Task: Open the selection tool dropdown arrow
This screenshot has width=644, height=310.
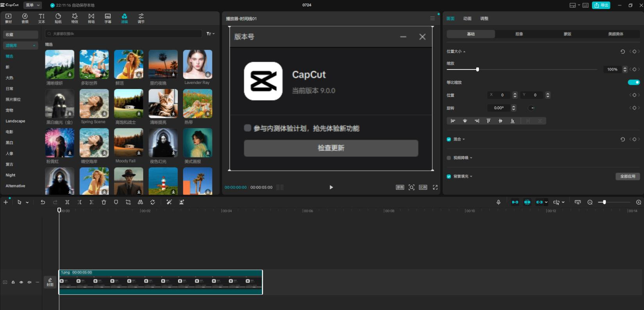Action: [x=27, y=202]
